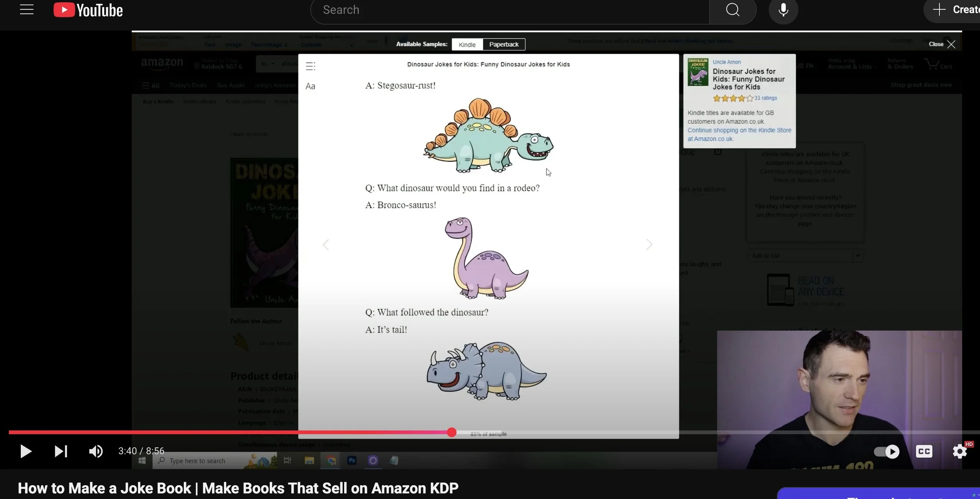Screen dimensions: 980x499
Task: Open video settings gear icon
Action: [x=959, y=451]
